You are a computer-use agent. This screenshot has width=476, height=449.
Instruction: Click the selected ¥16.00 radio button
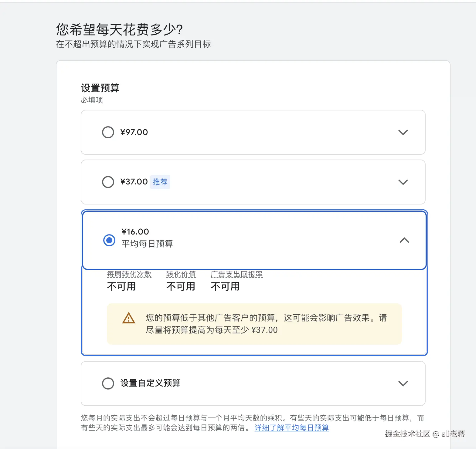point(109,240)
